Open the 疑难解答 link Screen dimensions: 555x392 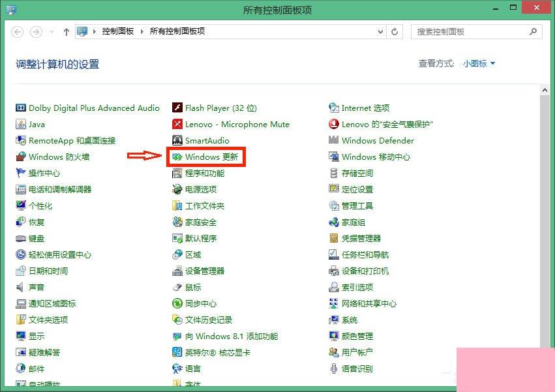tap(44, 352)
